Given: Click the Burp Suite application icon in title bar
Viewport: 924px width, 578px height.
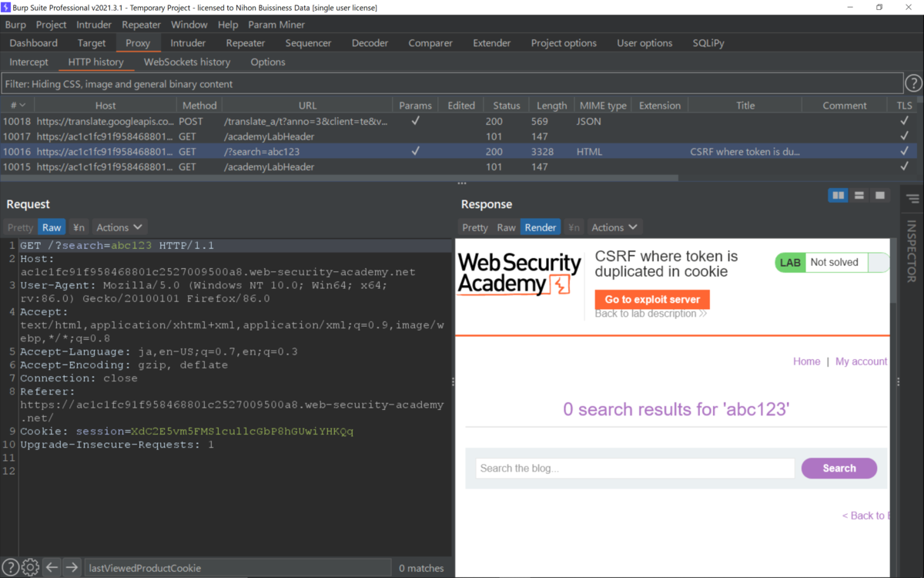Looking at the screenshot, I should 5,7.
